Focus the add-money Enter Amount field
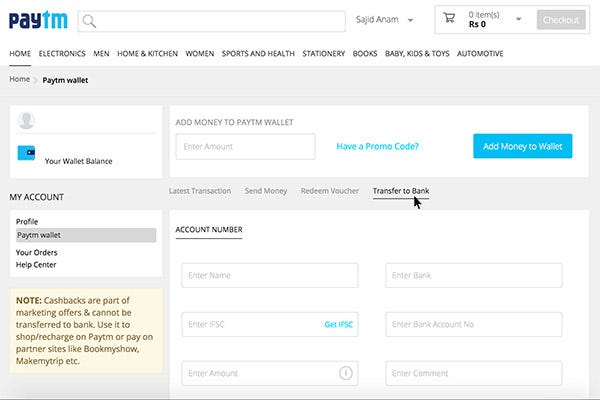 click(245, 147)
